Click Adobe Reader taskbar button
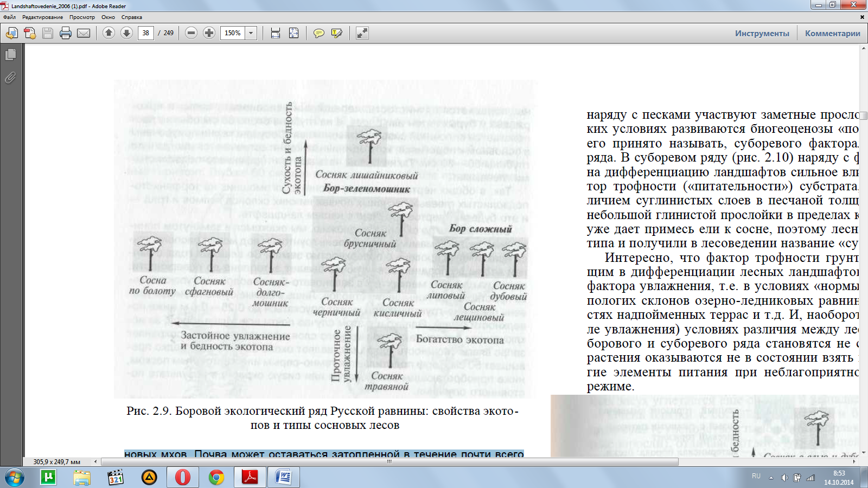Screen dimensions: 868x488 pyautogui.click(x=250, y=478)
